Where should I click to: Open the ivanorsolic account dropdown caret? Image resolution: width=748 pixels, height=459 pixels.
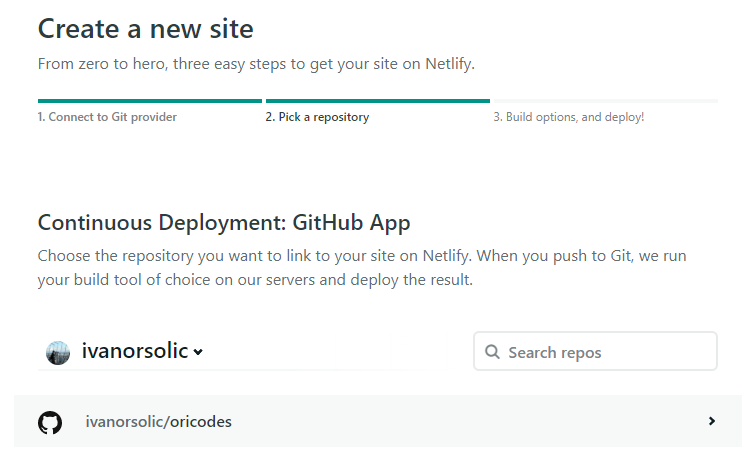198,352
